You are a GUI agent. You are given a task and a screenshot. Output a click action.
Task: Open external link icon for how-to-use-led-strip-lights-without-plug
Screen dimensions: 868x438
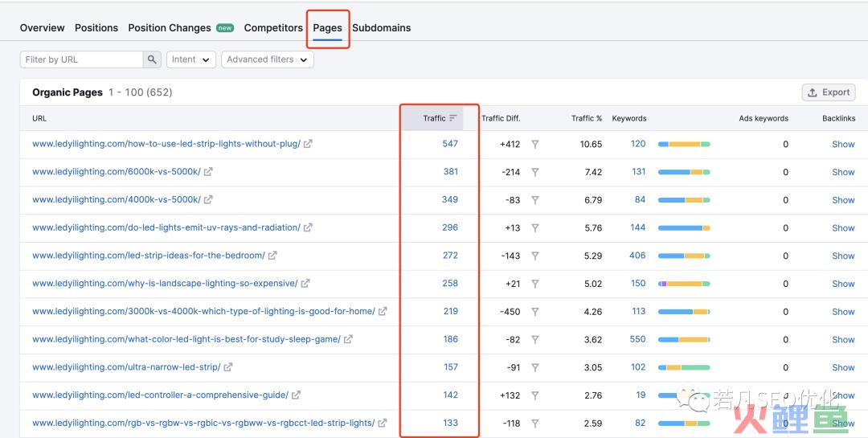pyautogui.click(x=308, y=144)
